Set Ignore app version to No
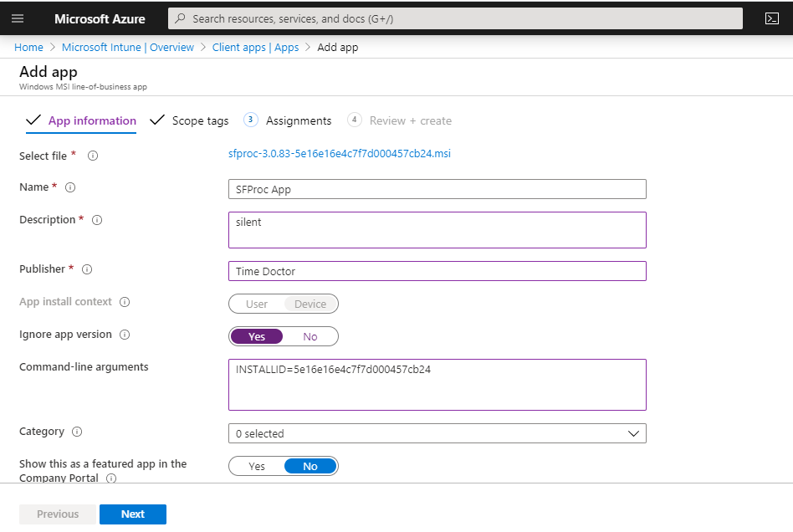Image resolution: width=793 pixels, height=532 pixels. point(310,337)
